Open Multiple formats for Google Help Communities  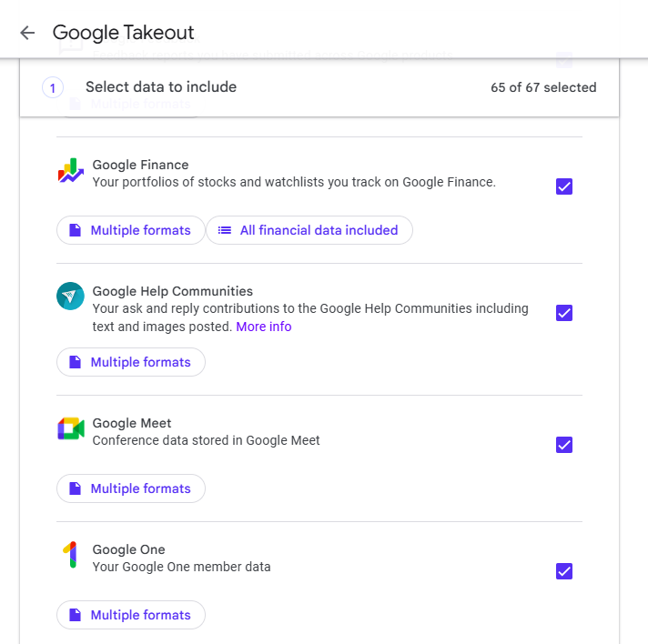pos(130,363)
